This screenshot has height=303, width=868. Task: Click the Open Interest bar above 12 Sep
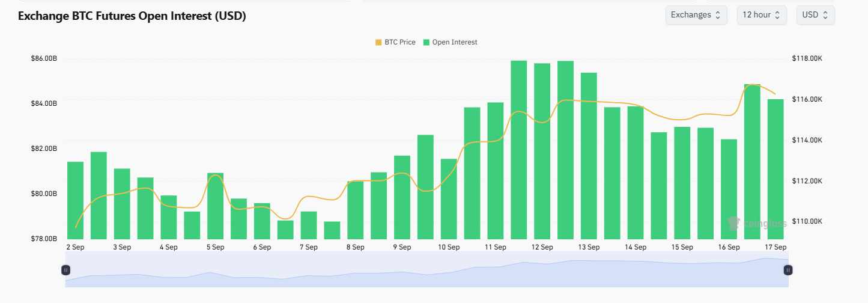tap(542, 151)
